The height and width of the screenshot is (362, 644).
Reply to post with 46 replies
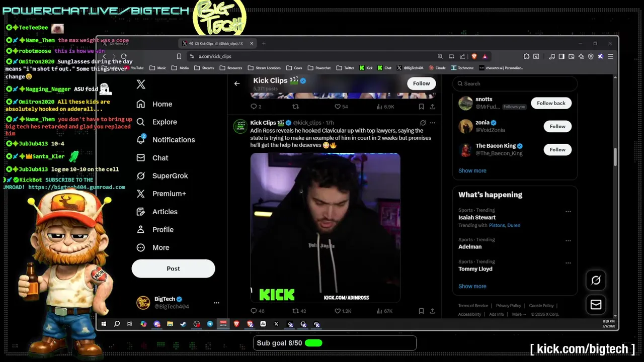click(257, 311)
